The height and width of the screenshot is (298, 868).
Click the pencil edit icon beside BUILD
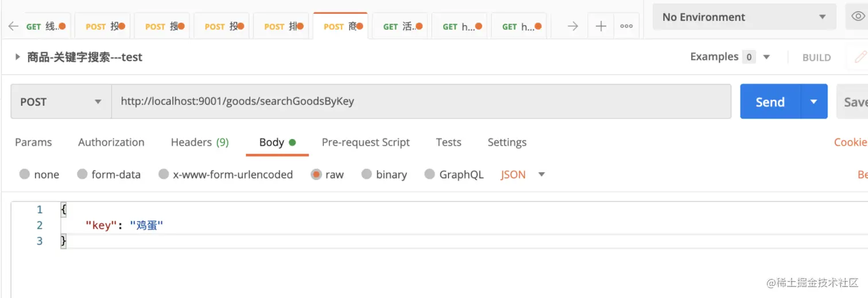(x=860, y=57)
